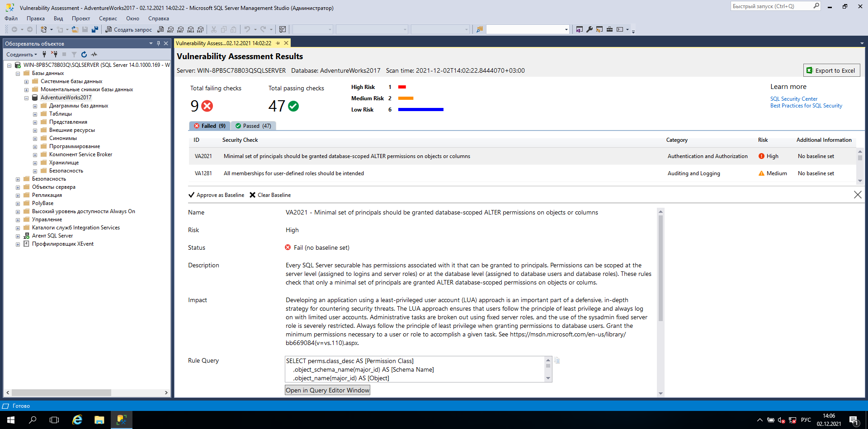This screenshot has width=868, height=429.
Task: Click the DMX query toolbar icon
Action: click(x=180, y=29)
